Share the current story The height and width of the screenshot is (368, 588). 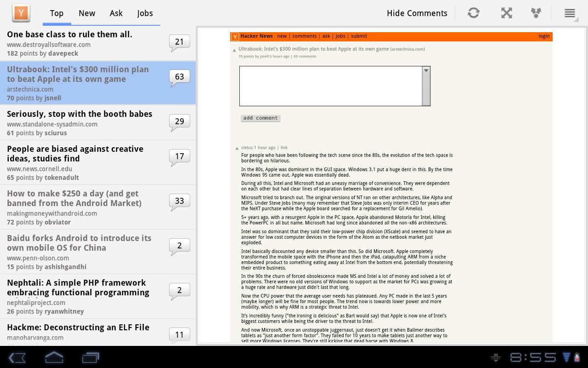point(536,13)
